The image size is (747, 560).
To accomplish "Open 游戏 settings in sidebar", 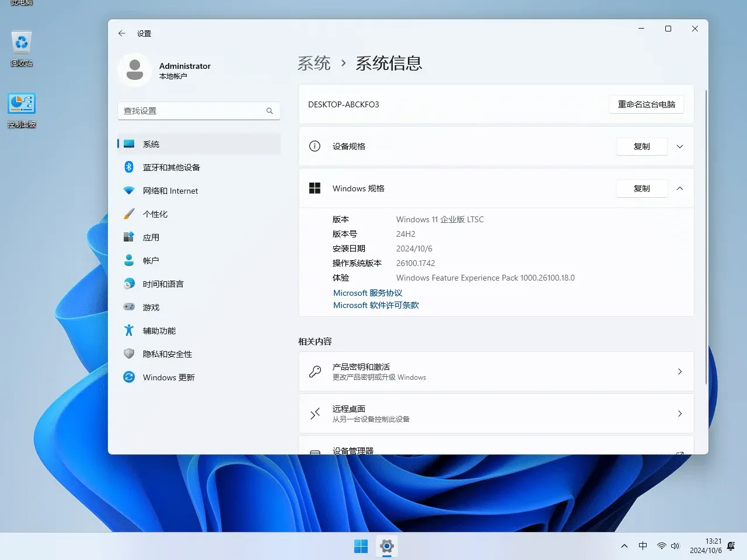I will tap(151, 307).
